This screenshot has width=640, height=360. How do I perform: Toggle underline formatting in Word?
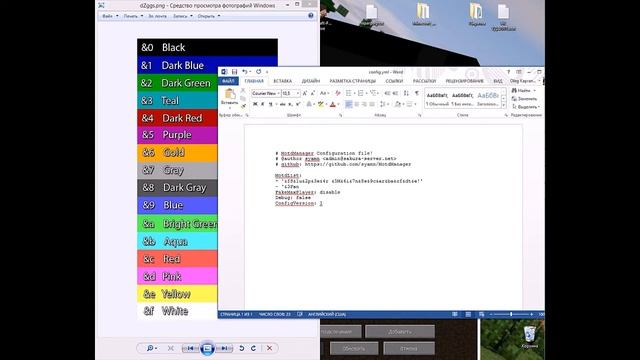coord(270,104)
